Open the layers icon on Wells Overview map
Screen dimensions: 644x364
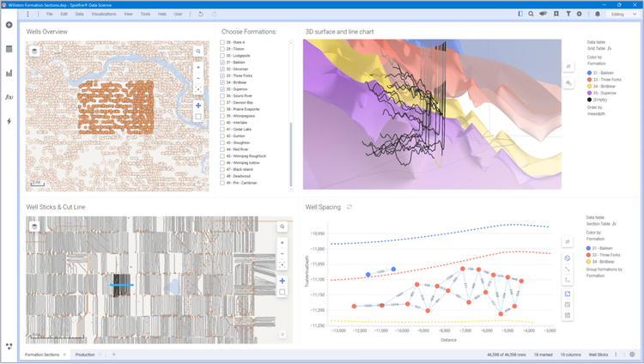(x=34, y=52)
